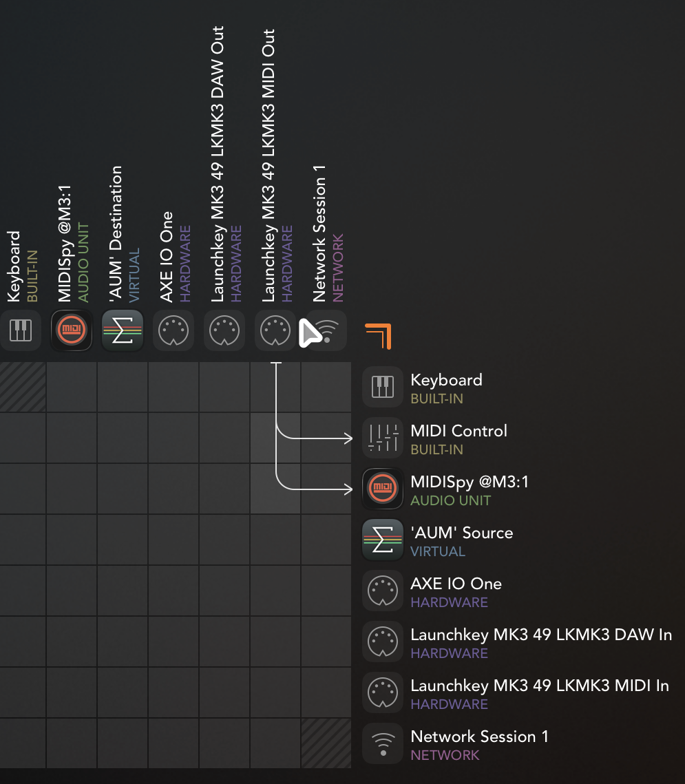The width and height of the screenshot is (685, 784).
Task: Click the horizontal 'Network Session 1' destination label in the right list
Action: pyautogui.click(x=479, y=737)
